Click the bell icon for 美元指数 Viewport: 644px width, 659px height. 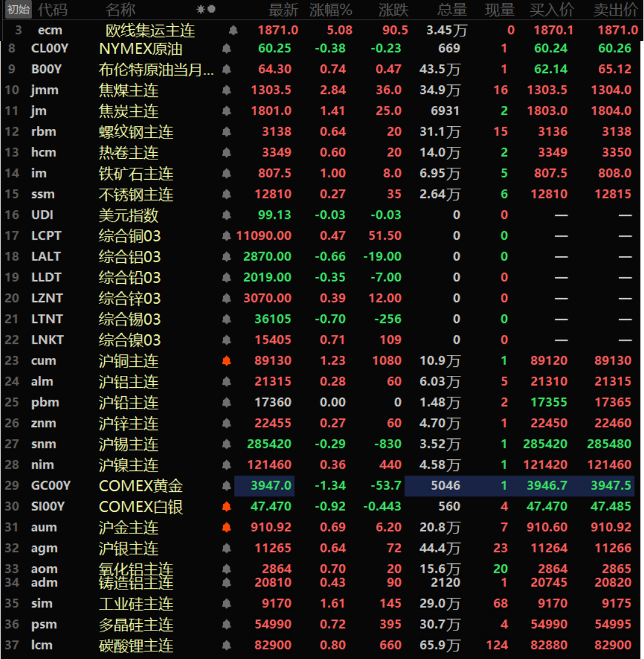coord(226,215)
